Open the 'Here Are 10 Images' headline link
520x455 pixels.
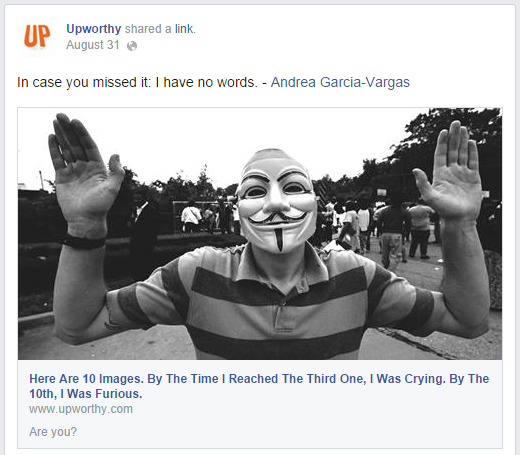click(259, 386)
